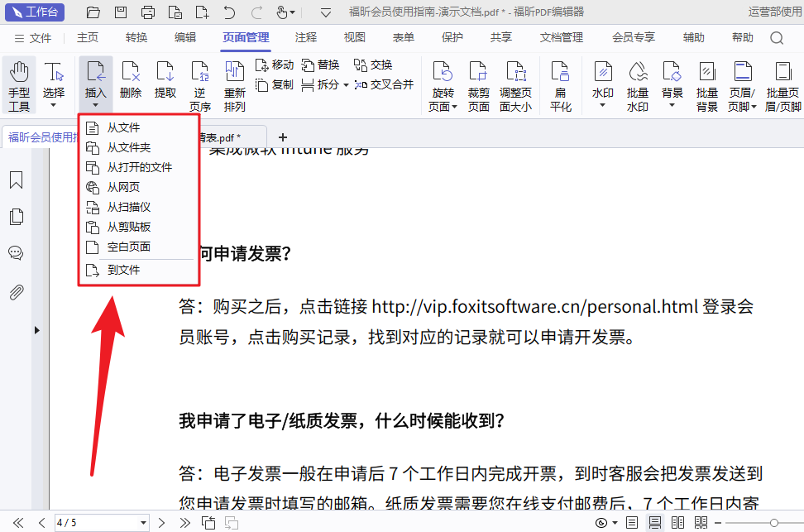Switch to the 注释 ribbon tab
Viewport: 804px width, 532px height.
point(305,37)
